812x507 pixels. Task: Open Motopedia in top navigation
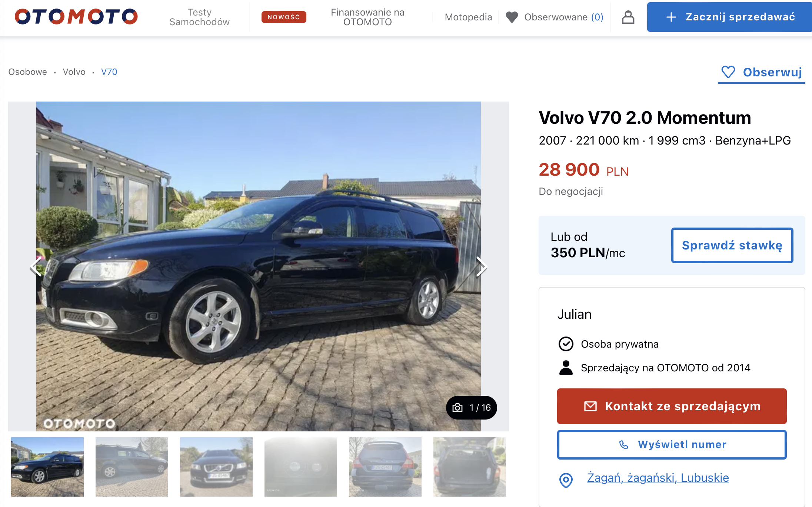click(x=468, y=17)
